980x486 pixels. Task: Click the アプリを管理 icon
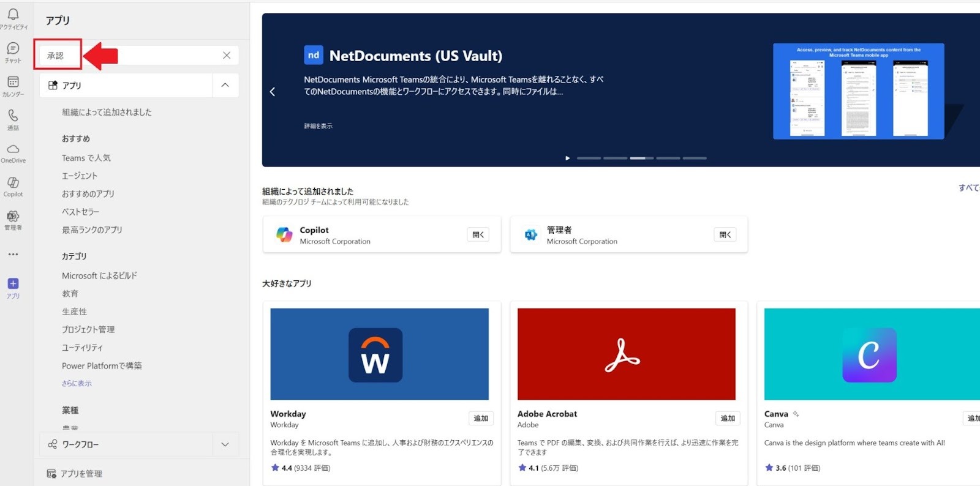(x=51, y=473)
